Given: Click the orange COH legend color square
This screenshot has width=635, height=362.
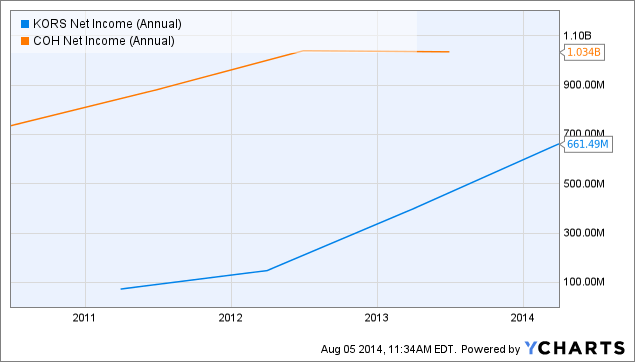Looking at the screenshot, I should (x=25, y=41).
